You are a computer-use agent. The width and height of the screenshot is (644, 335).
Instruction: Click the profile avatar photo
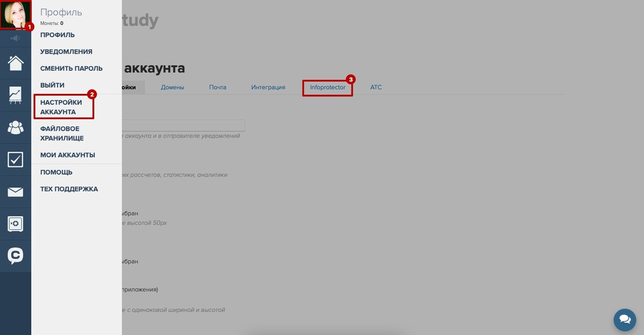click(16, 15)
